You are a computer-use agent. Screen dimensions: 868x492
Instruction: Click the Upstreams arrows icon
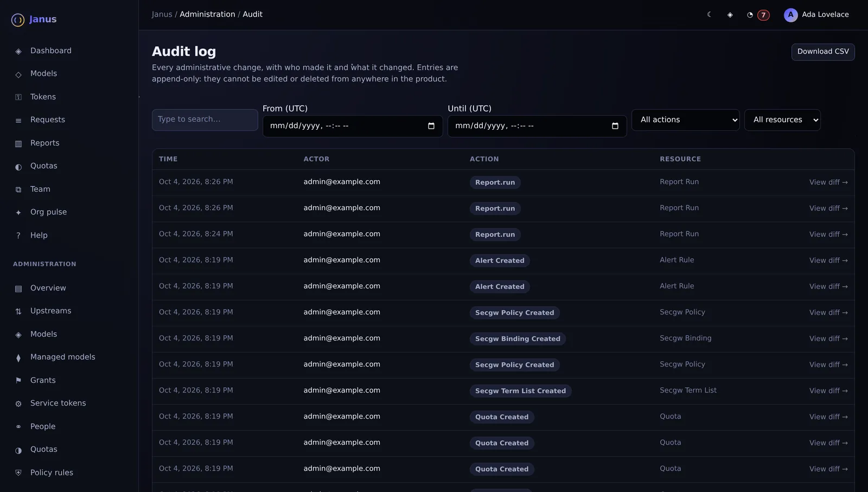tap(18, 311)
